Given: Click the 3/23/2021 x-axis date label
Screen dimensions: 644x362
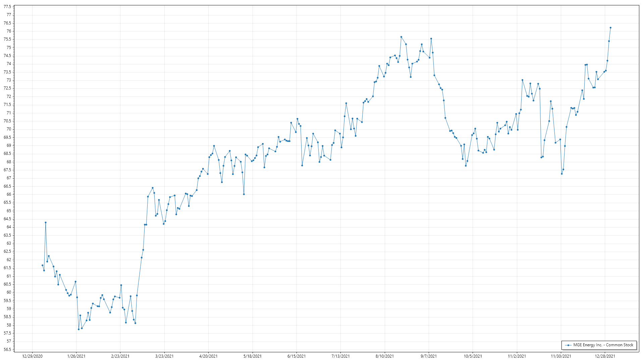Looking at the screenshot, I should tap(164, 356).
